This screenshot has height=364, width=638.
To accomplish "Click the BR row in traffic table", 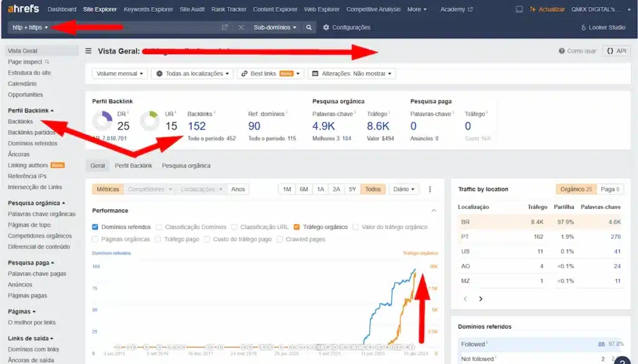I will click(x=540, y=222).
